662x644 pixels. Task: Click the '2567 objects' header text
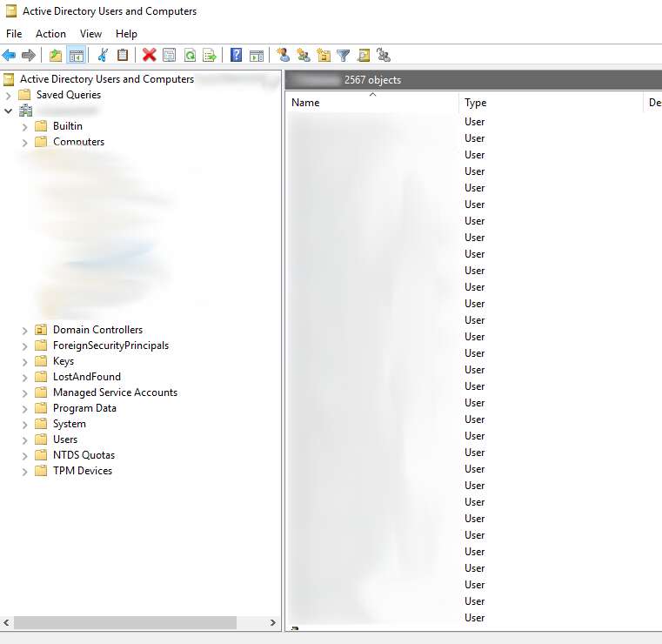coord(372,80)
